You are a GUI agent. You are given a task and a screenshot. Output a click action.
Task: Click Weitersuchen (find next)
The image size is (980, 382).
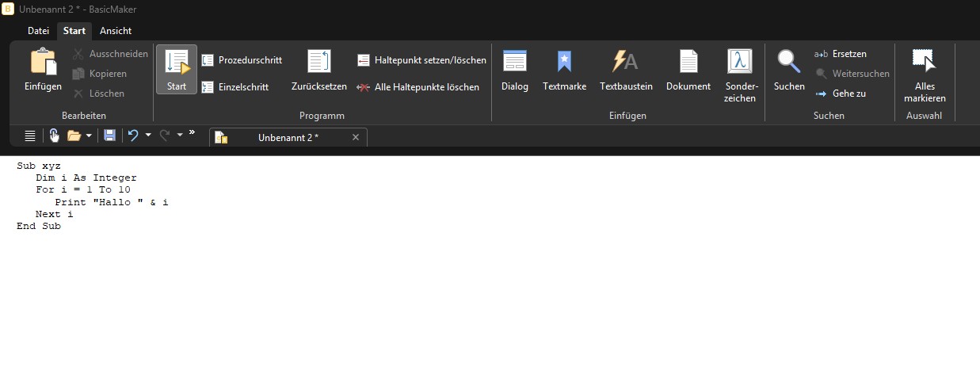point(852,74)
